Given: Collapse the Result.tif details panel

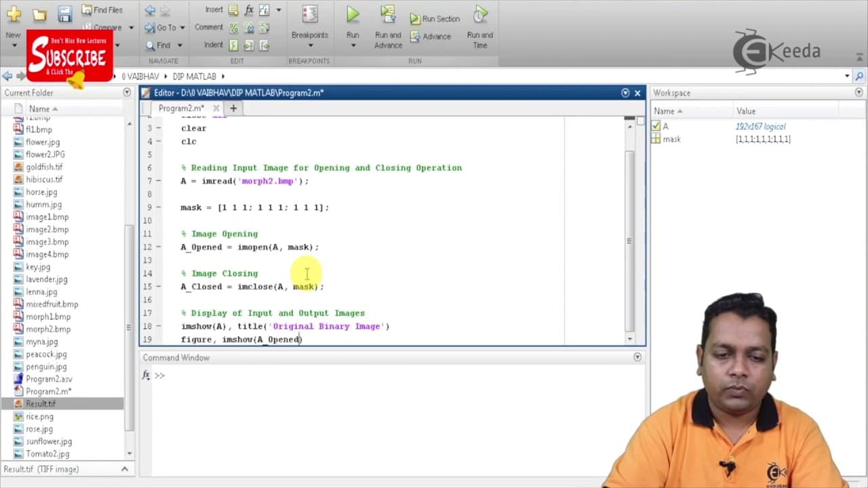Looking at the screenshot, I should click(125, 469).
